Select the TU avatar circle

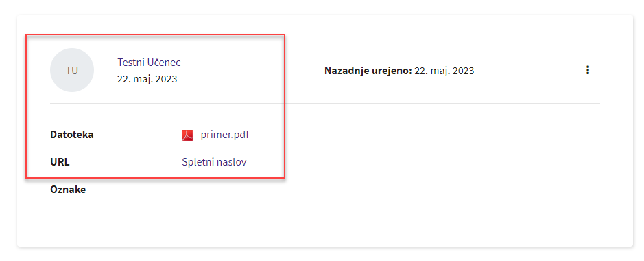[72, 70]
